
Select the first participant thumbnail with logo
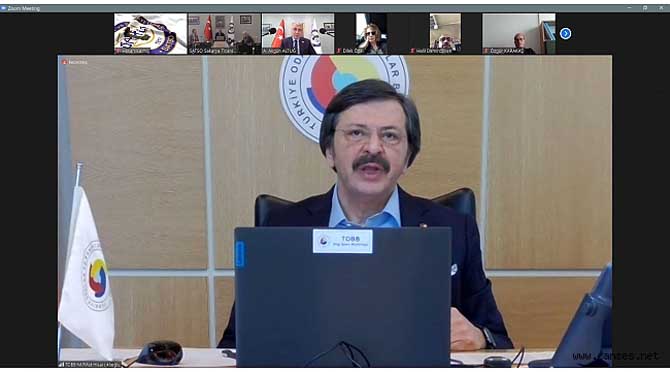(150, 34)
